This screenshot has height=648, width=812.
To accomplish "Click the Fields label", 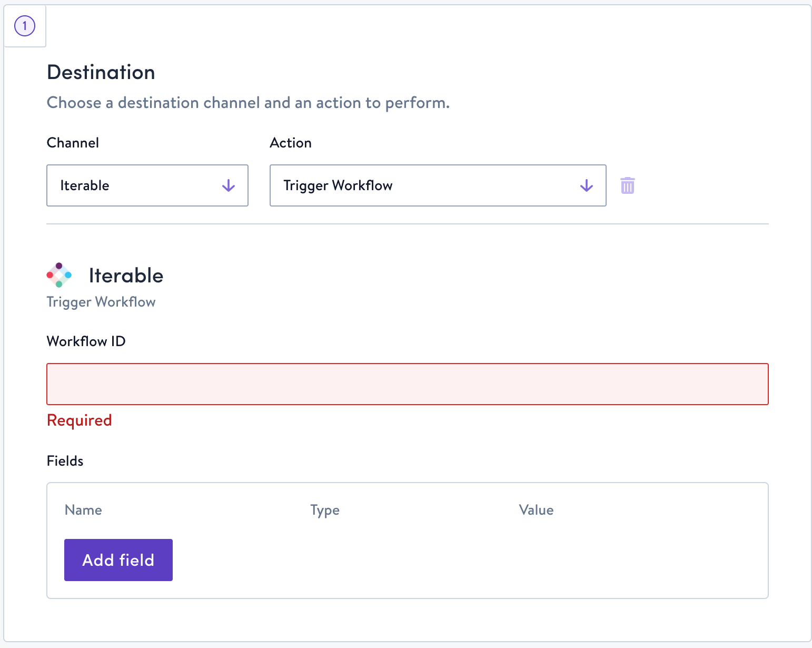I will [65, 461].
